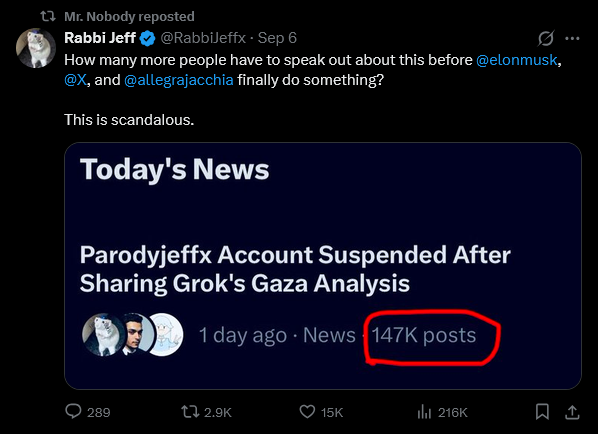View post analytics bar chart icon

coord(424,412)
